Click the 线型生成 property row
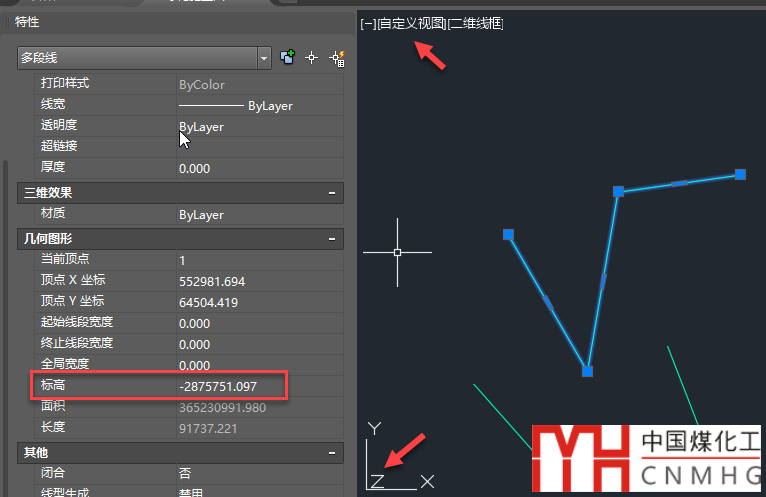 190,491
